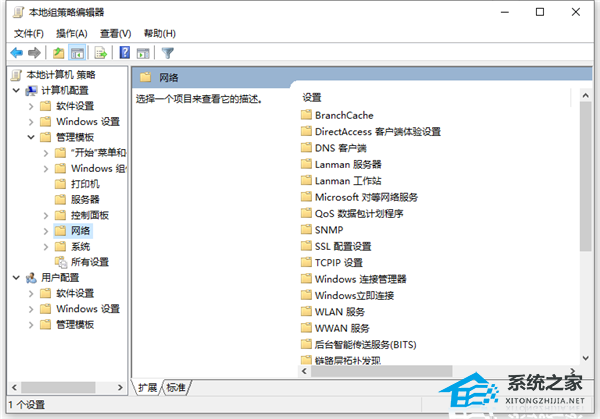Collapse the 计算机配置 node
This screenshot has width=600, height=419.
point(16,91)
